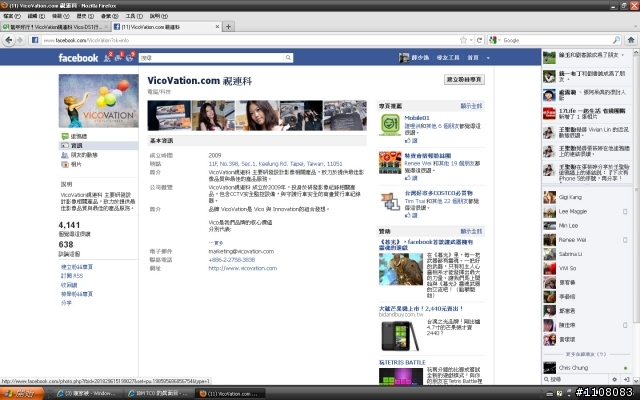Viewport: 640px width, 400px height.
Task: Click the find friends link in Facebook bar
Action: pyautogui.click(x=448, y=58)
